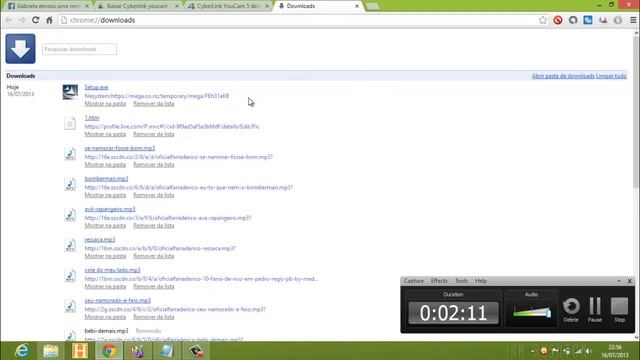Open the 1.htm download link
The image size is (640, 360).
pos(92,118)
